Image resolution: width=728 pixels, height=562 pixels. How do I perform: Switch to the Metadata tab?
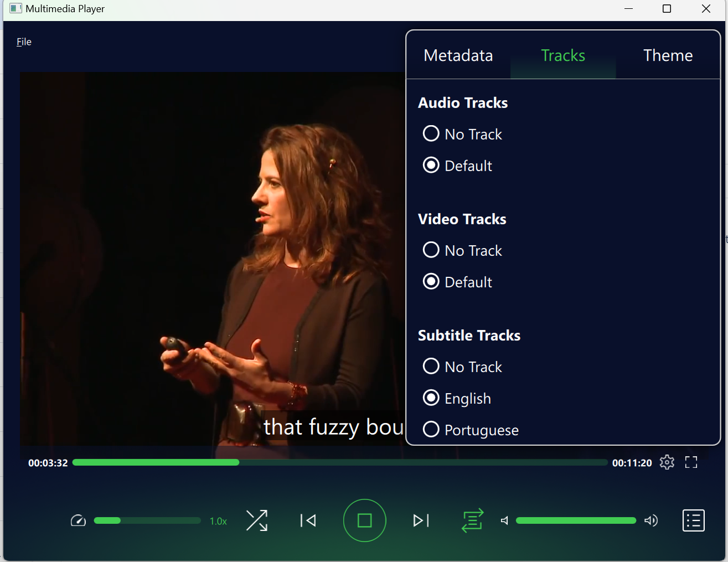[x=458, y=55]
